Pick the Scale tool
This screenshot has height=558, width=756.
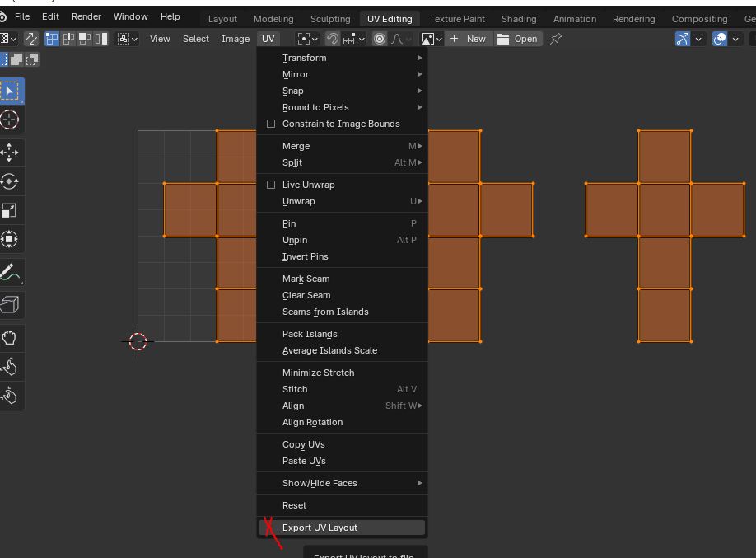(10, 210)
